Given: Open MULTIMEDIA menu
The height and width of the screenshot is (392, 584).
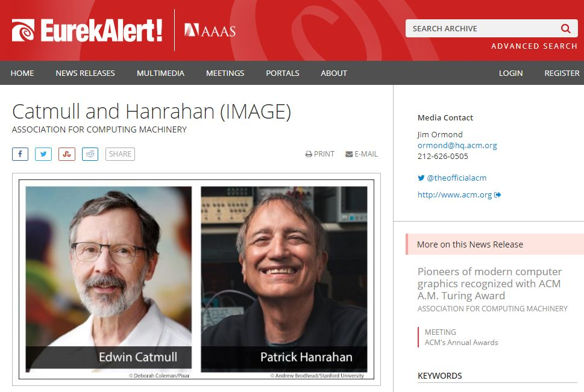Looking at the screenshot, I should (x=160, y=73).
